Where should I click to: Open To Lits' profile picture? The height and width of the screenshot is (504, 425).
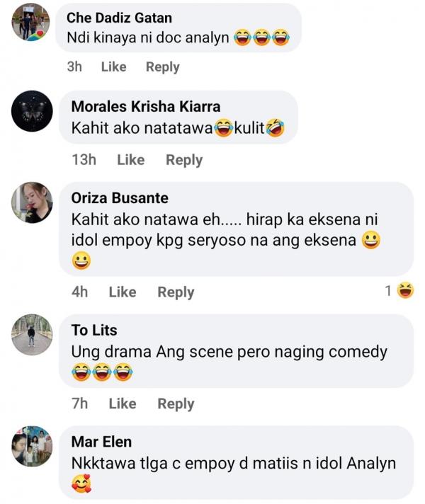[32, 334]
